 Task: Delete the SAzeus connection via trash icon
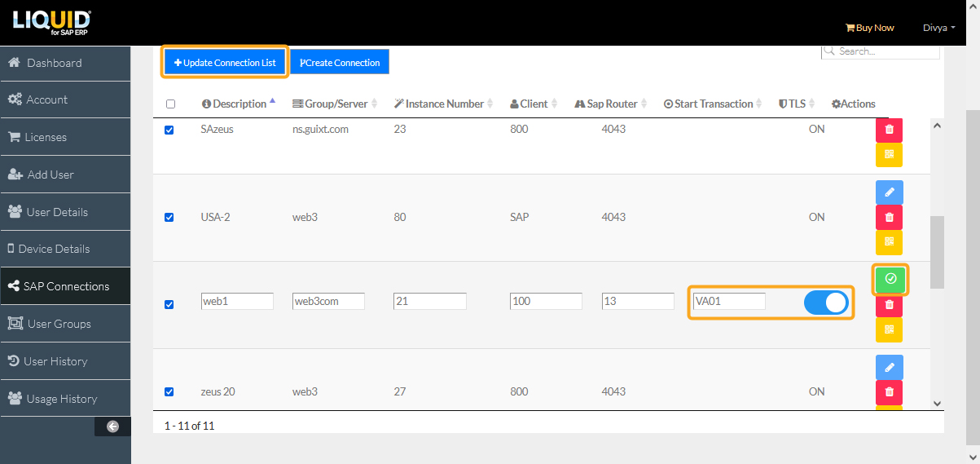point(889,129)
